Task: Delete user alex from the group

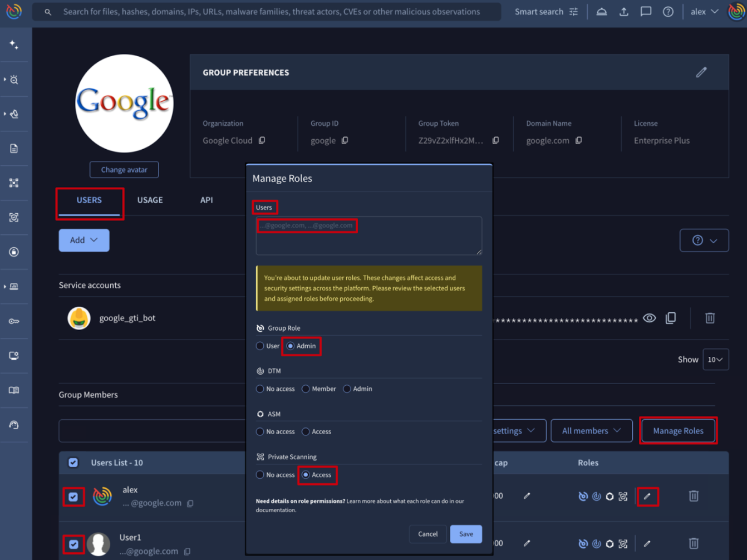Action: click(x=694, y=496)
